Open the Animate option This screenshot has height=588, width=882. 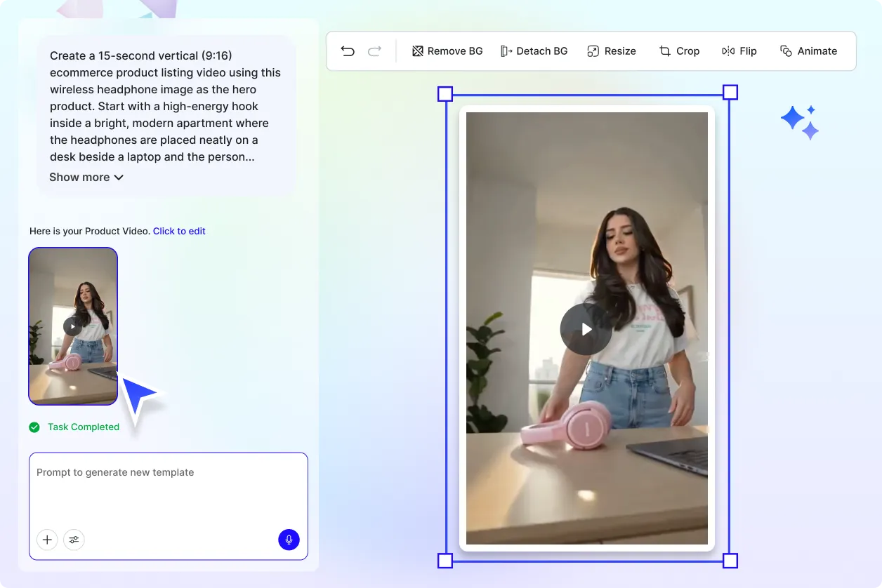pos(809,51)
